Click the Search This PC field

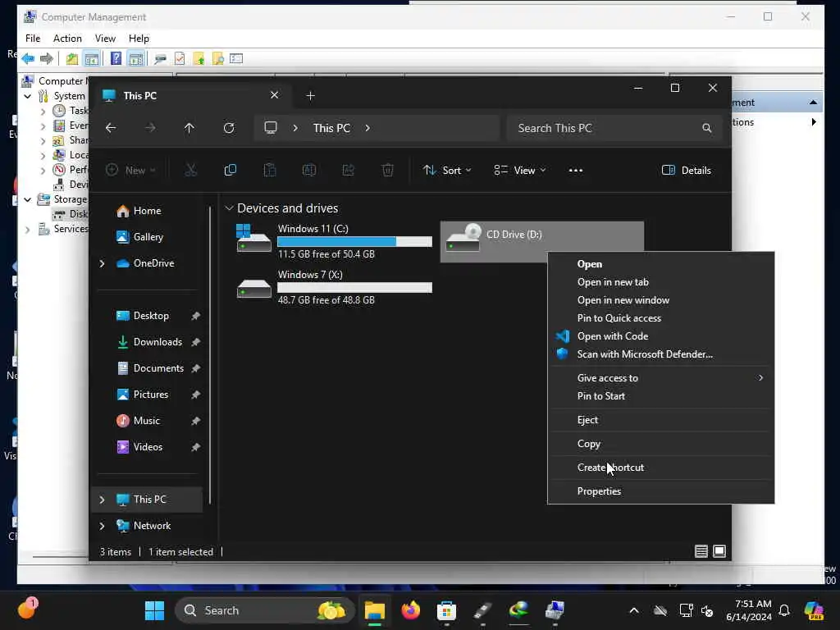pos(614,128)
